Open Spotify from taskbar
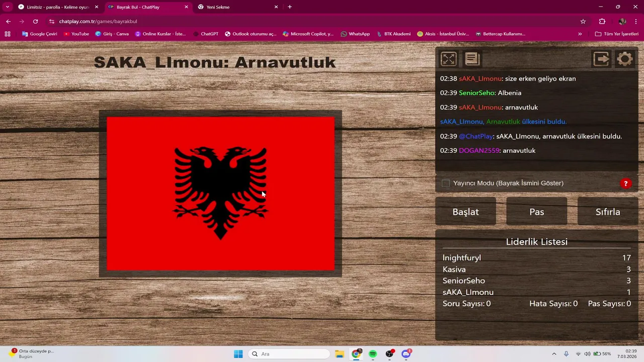Screen dimensions: 644x362 [373, 354]
